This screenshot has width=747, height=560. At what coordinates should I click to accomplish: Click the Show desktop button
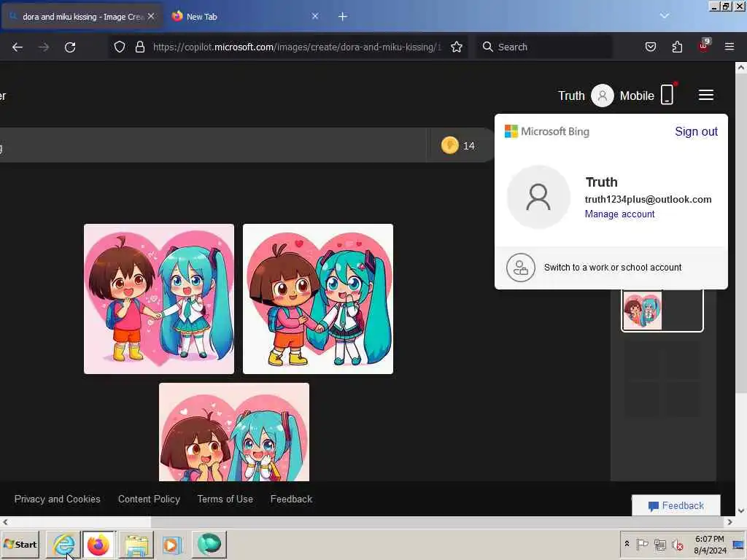click(x=739, y=544)
